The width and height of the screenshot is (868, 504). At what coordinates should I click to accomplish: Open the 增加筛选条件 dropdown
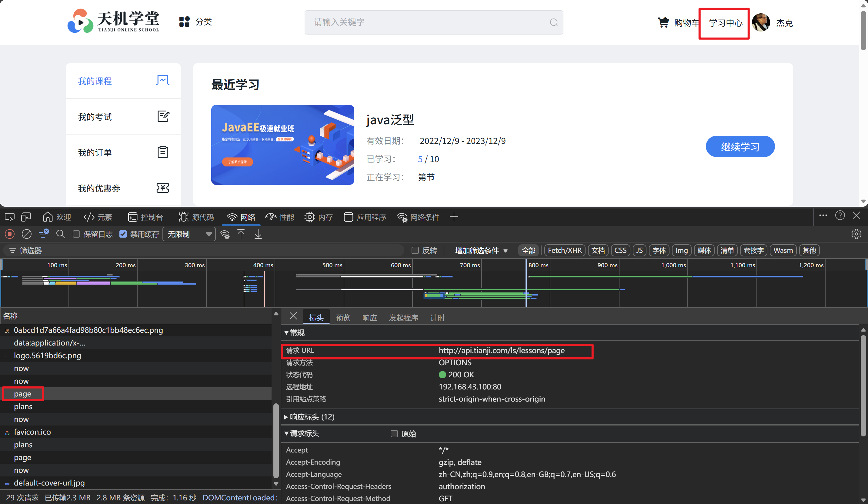pos(481,250)
